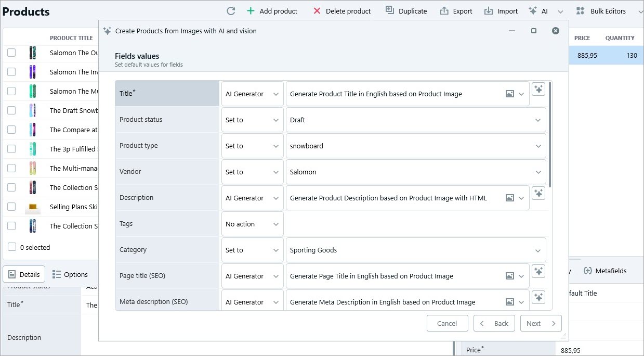Screen dimensions: 644x356
Task: Open the snowboard product type dropdown
Action: 416,146
